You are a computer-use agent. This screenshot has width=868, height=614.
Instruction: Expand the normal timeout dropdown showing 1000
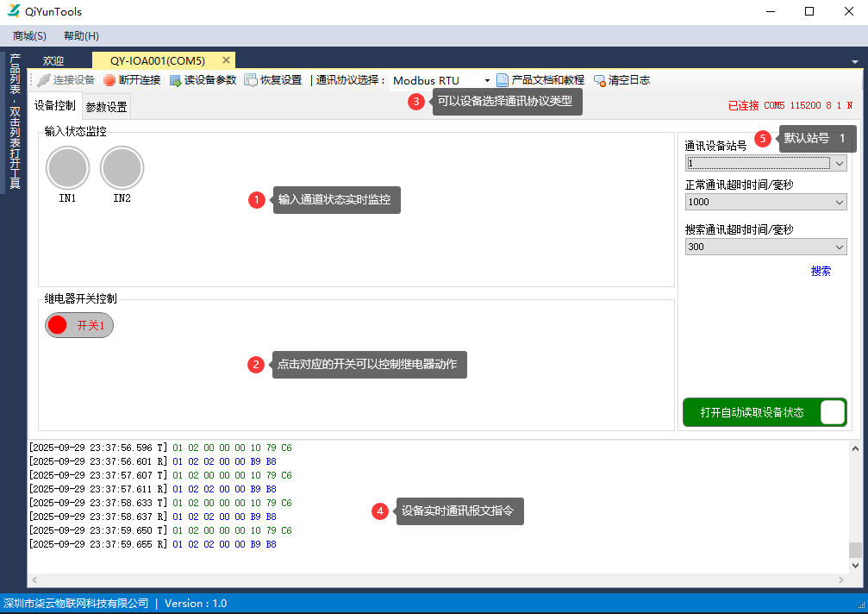(x=840, y=202)
